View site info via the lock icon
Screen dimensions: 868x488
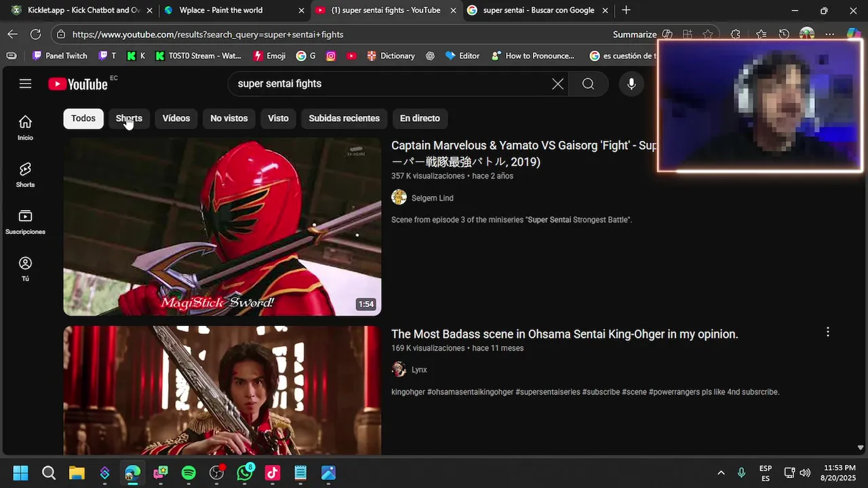pyautogui.click(x=61, y=34)
